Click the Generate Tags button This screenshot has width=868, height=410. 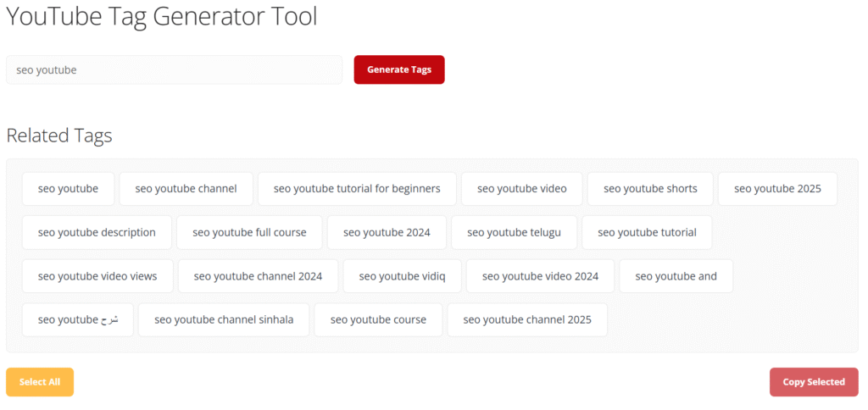tap(399, 69)
